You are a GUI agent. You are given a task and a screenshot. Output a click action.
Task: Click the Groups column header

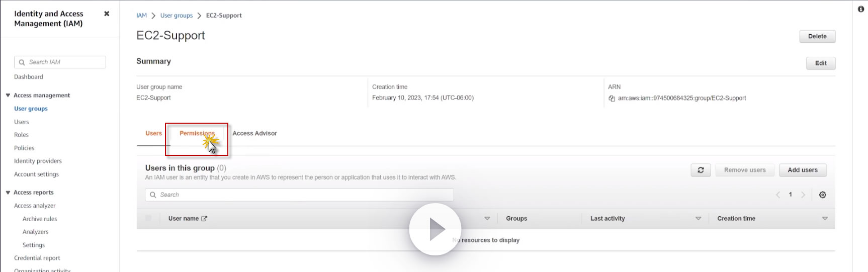coord(516,219)
